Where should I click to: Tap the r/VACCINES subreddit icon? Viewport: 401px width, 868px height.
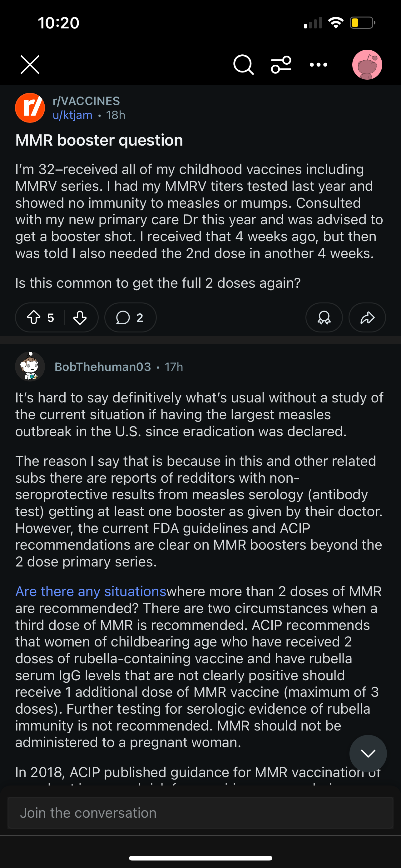click(30, 108)
